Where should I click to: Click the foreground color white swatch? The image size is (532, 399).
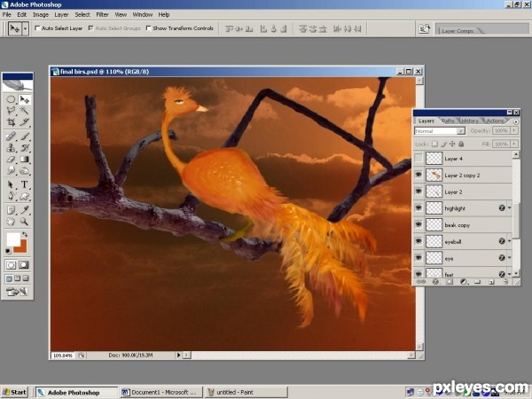point(13,239)
